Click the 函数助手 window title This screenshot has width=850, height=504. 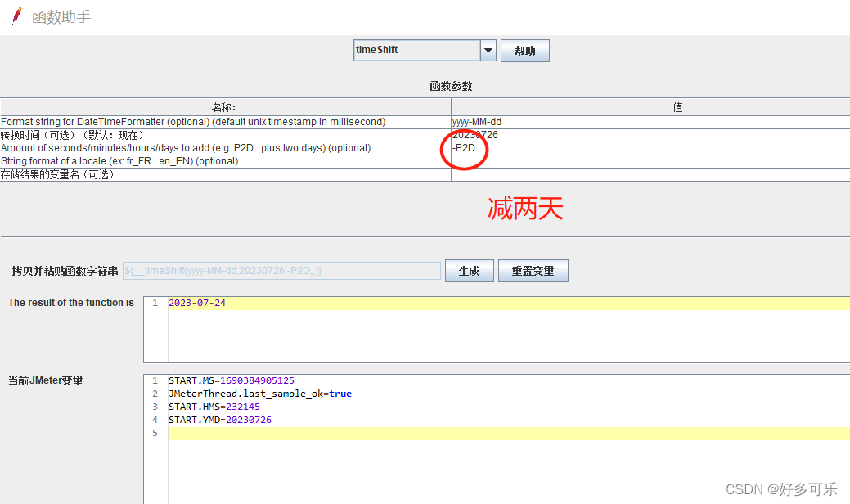(61, 17)
